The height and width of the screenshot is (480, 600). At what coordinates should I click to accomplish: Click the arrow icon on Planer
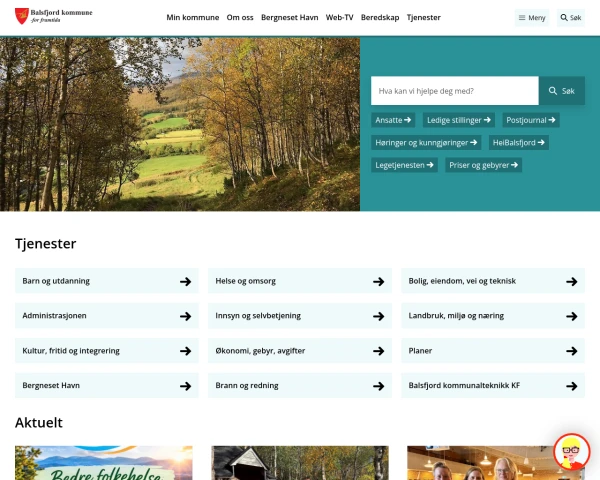[x=572, y=351]
